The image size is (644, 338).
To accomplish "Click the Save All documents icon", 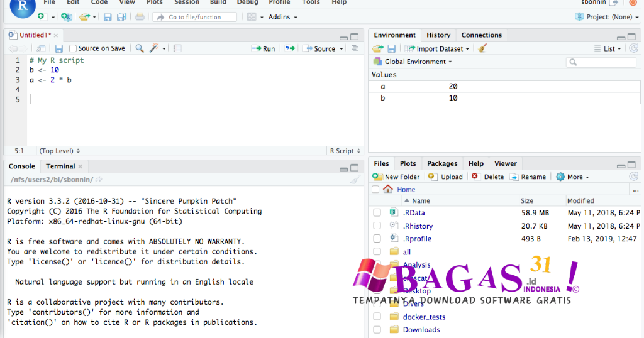I will point(121,17).
